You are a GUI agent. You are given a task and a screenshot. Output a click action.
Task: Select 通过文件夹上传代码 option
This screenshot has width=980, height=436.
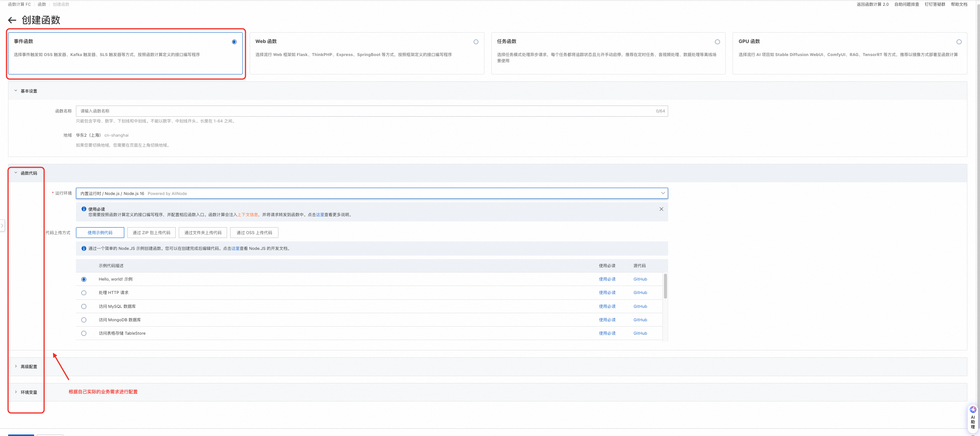(203, 233)
